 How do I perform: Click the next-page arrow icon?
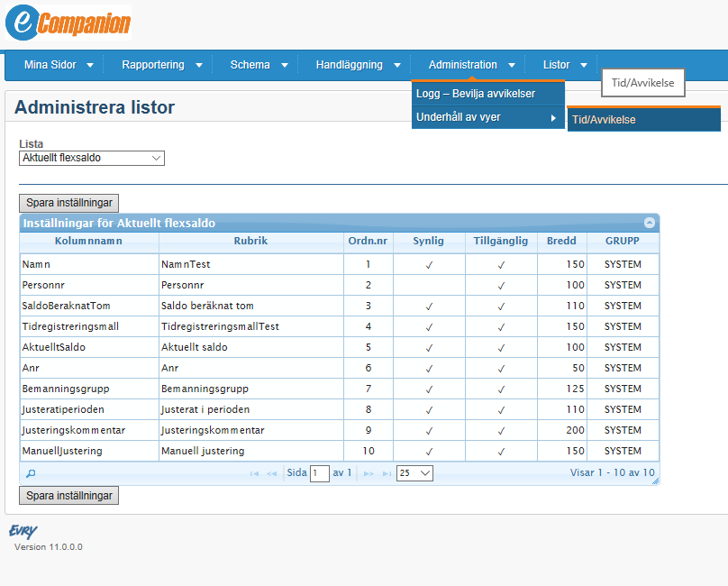[x=369, y=472]
